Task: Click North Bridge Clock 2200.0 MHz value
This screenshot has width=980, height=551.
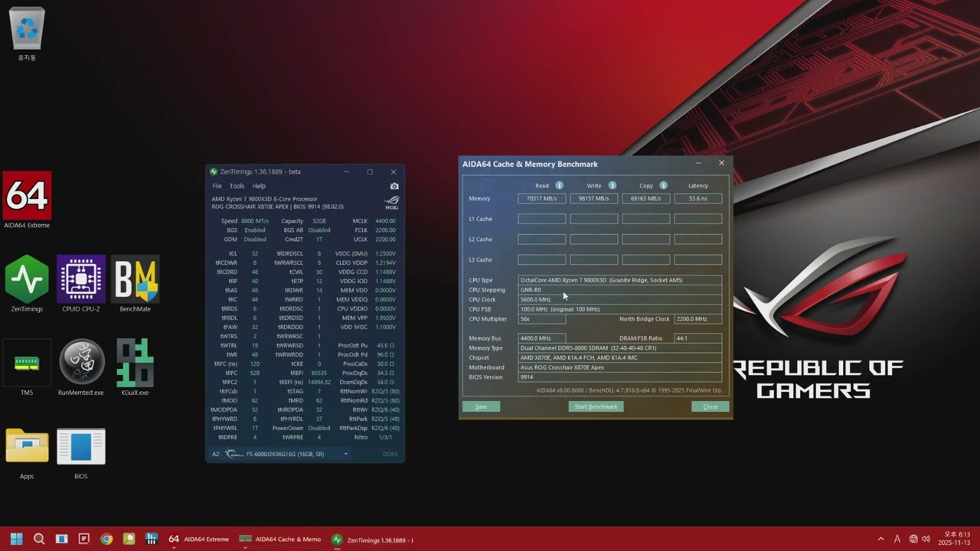Action: 698,318
